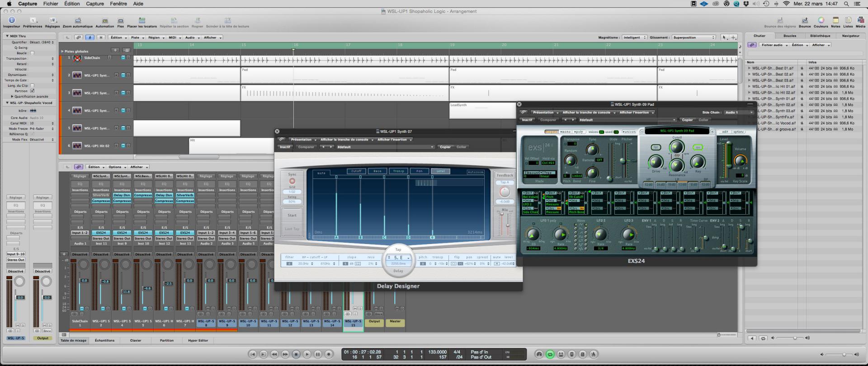Open the Arrange Piste local menu

[137, 38]
